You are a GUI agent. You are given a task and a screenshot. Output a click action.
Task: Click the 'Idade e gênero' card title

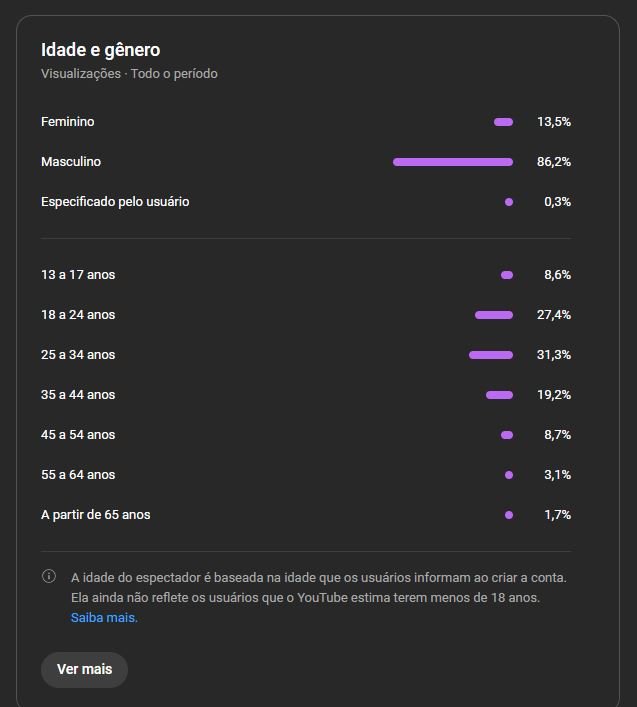(x=100, y=50)
